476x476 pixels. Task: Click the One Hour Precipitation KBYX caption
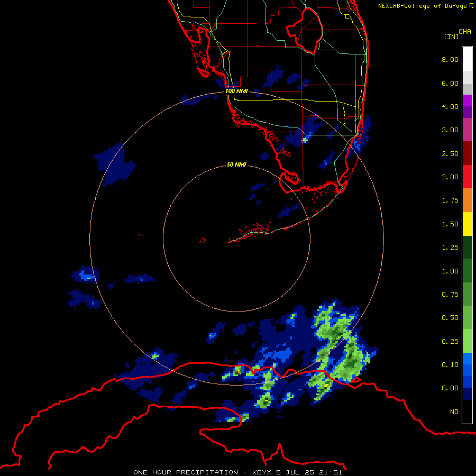(x=237, y=472)
